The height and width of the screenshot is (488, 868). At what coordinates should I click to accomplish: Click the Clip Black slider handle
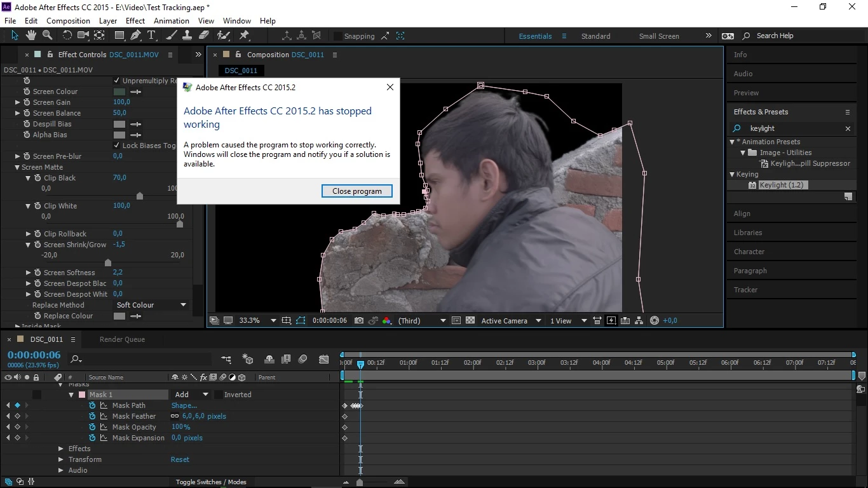pos(140,196)
